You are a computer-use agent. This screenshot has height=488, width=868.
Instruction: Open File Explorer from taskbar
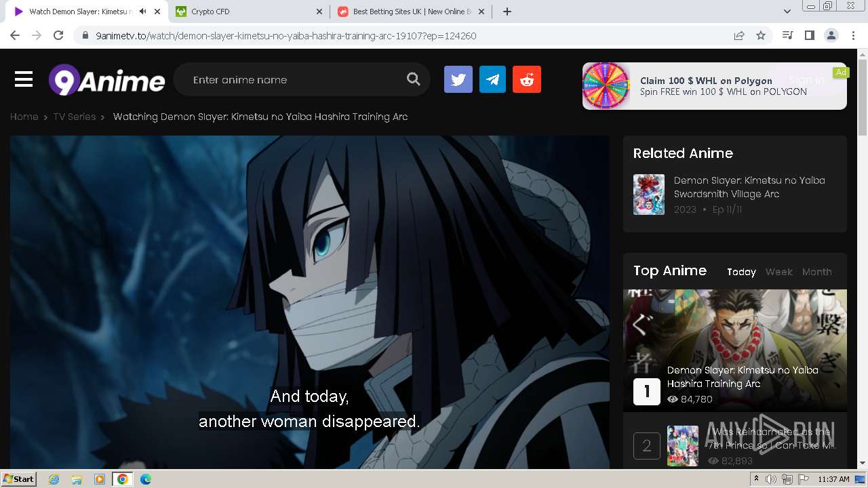tap(77, 479)
